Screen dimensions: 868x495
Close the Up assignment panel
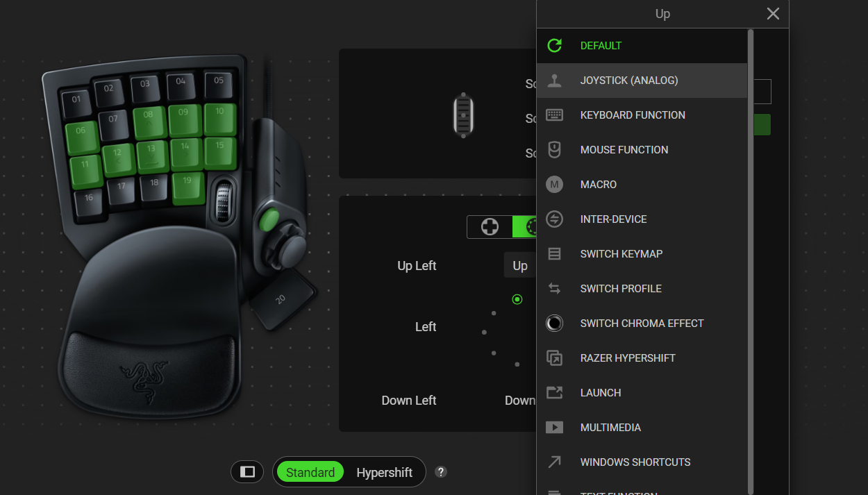pos(773,14)
